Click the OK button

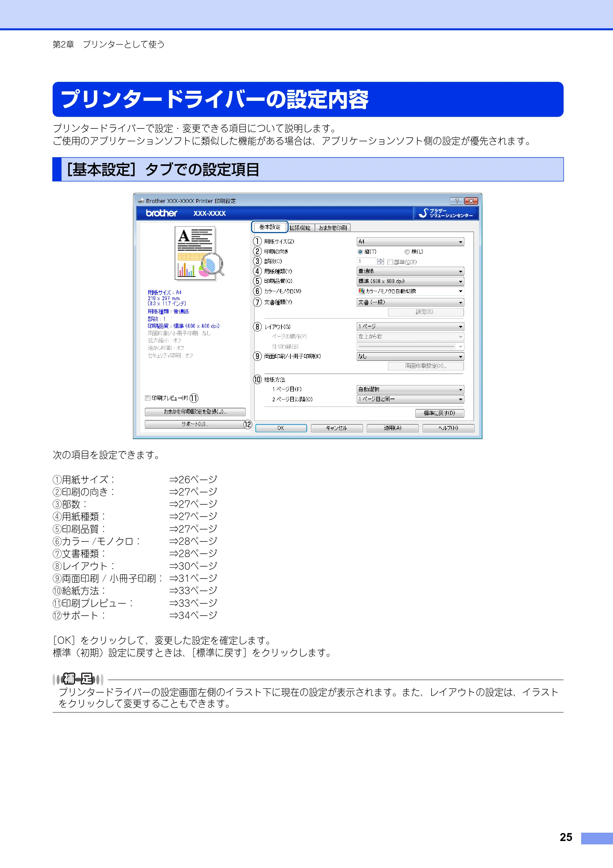tap(281, 428)
